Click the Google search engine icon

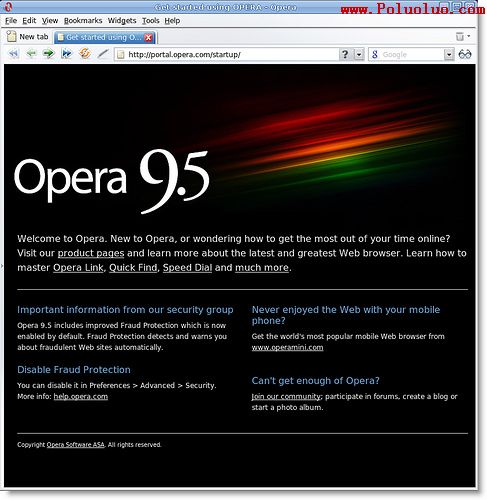click(375, 54)
